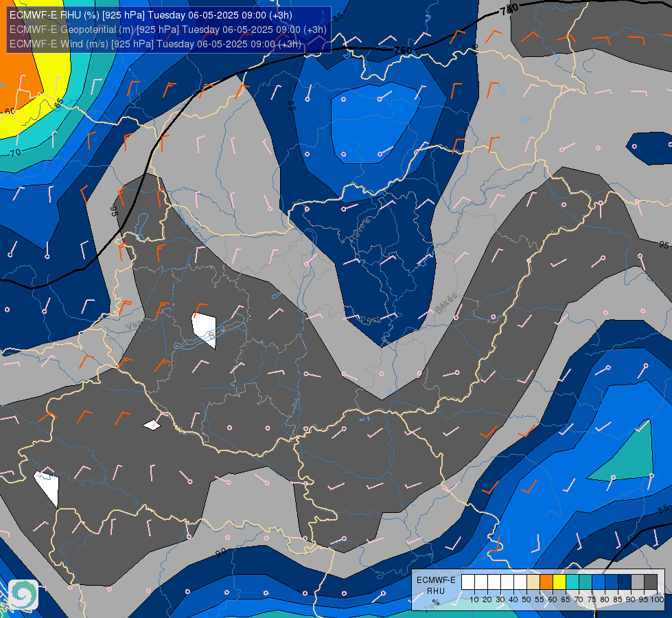Image resolution: width=672 pixels, height=618 pixels.
Task: Click the legend tick label 100
Action: tap(657, 599)
